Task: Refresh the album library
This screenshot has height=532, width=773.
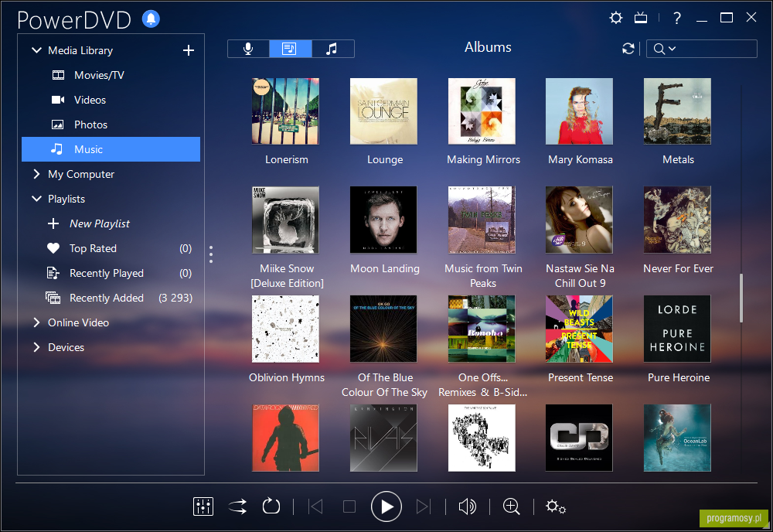Action: coord(628,48)
